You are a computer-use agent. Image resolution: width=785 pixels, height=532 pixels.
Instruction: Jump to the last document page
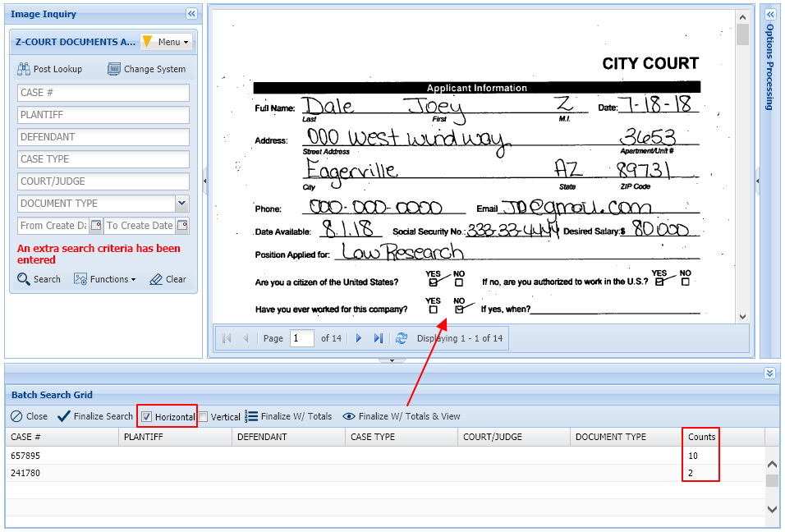pos(379,337)
